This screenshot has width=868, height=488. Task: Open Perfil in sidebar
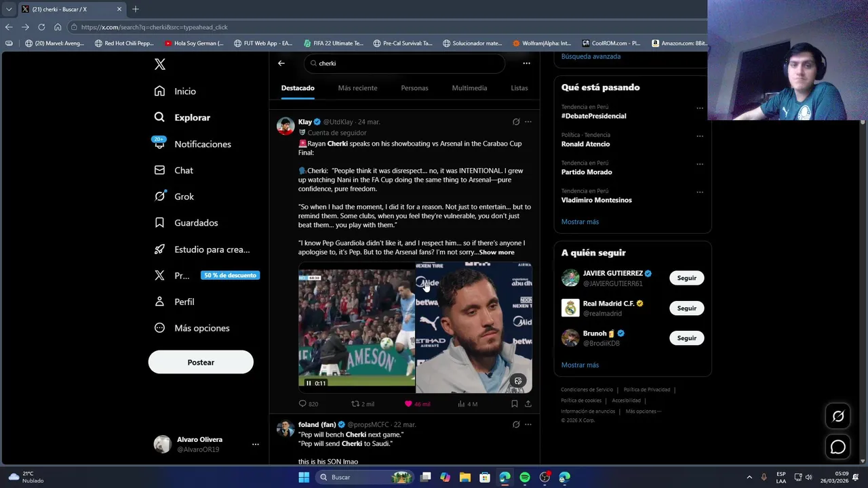[174, 302]
